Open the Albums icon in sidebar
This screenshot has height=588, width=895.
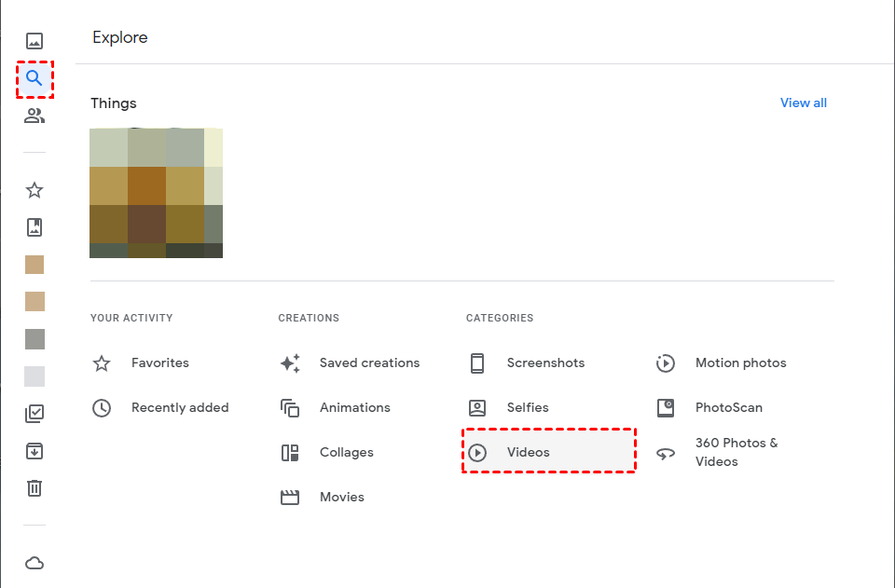click(34, 227)
